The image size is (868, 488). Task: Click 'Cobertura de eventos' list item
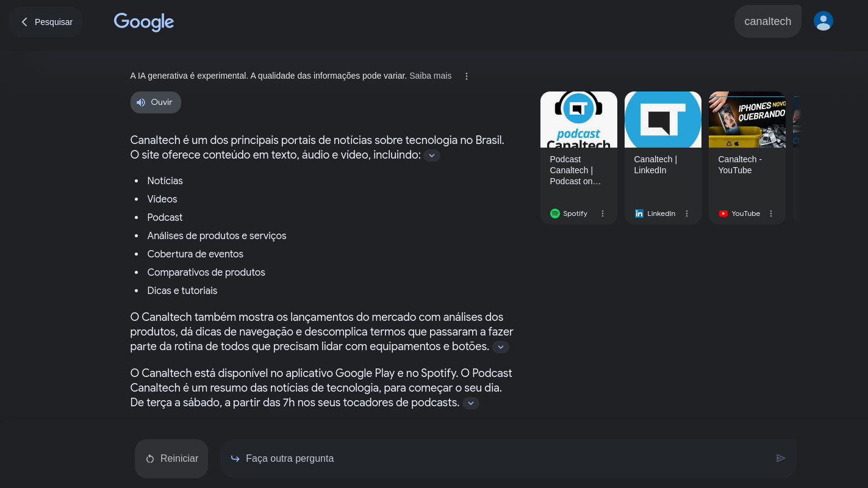click(x=195, y=254)
